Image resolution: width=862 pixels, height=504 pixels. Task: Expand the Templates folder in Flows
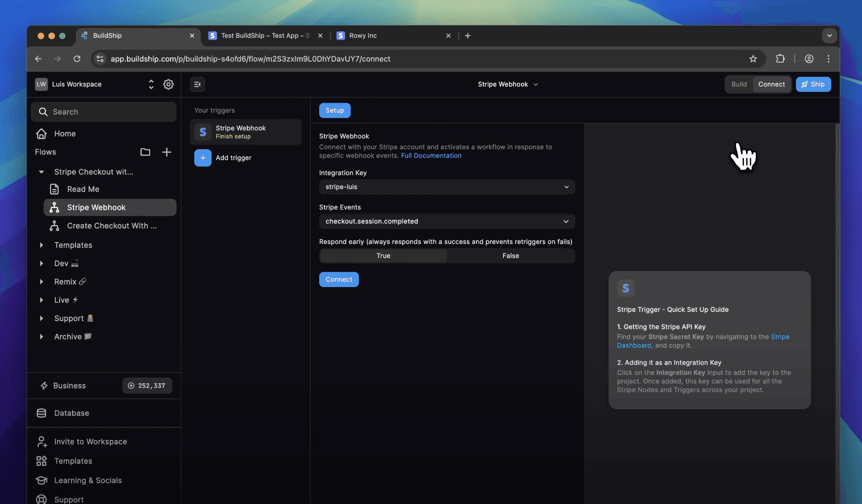pos(41,245)
